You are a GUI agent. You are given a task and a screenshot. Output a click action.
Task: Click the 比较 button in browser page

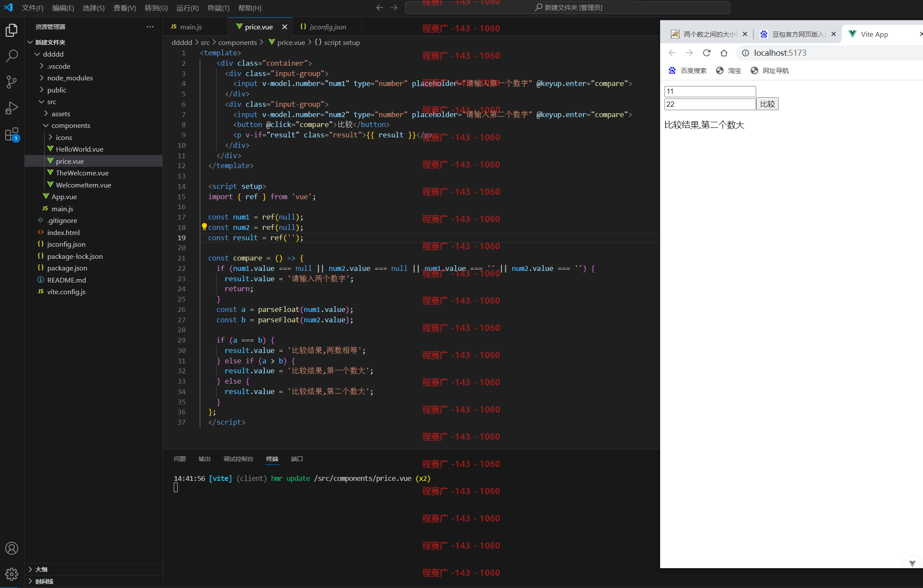coord(767,104)
